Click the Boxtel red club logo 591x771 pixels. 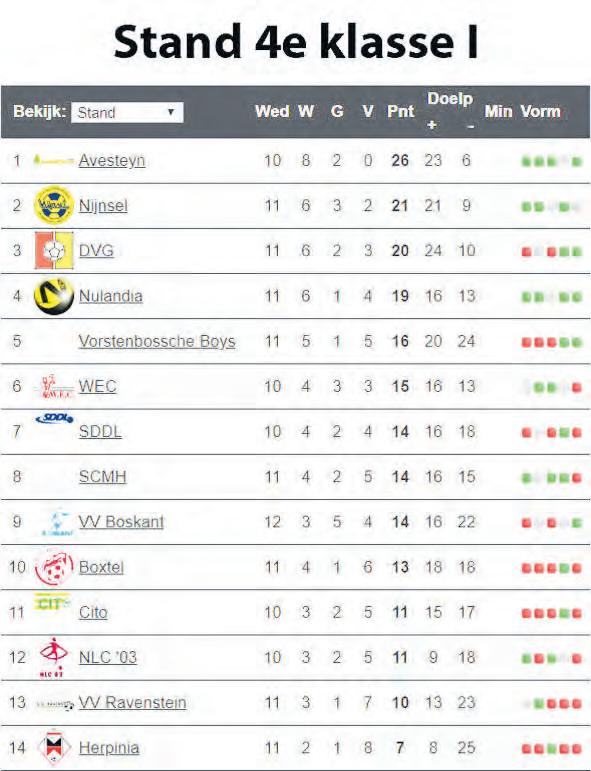pyautogui.click(x=54, y=568)
